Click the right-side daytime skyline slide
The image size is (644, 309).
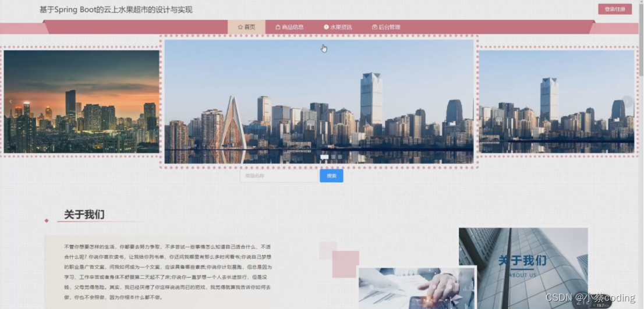click(x=557, y=101)
